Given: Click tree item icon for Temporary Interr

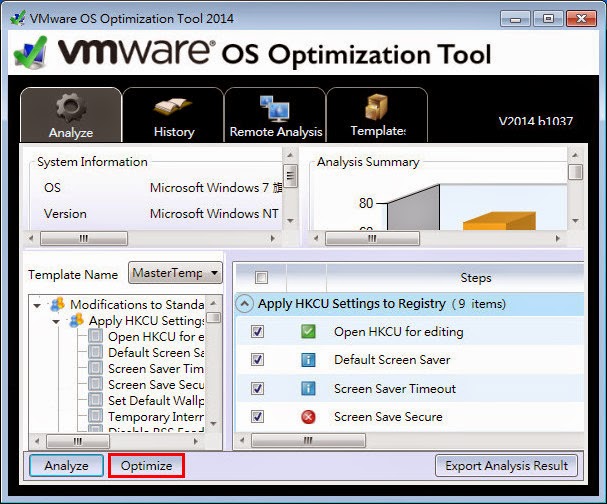Looking at the screenshot, I should pyautogui.click(x=95, y=416).
